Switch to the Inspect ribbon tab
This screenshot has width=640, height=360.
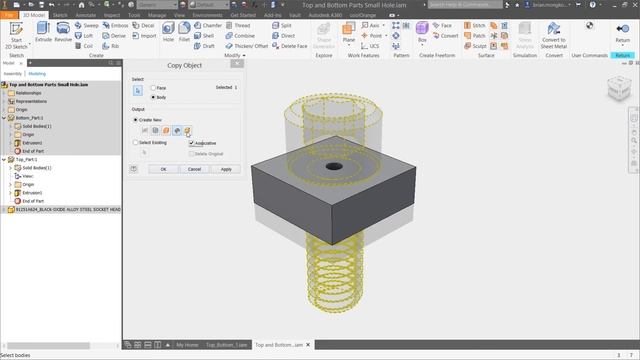(x=112, y=15)
